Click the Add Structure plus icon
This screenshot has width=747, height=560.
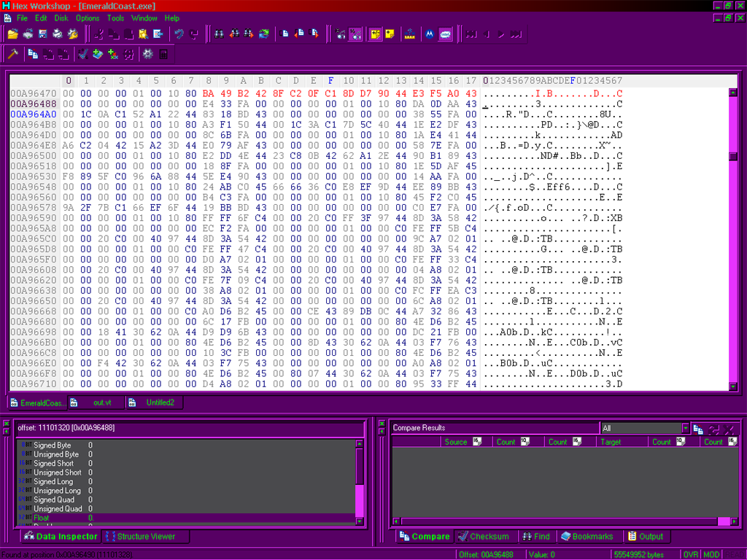pyautogui.click(x=113, y=54)
